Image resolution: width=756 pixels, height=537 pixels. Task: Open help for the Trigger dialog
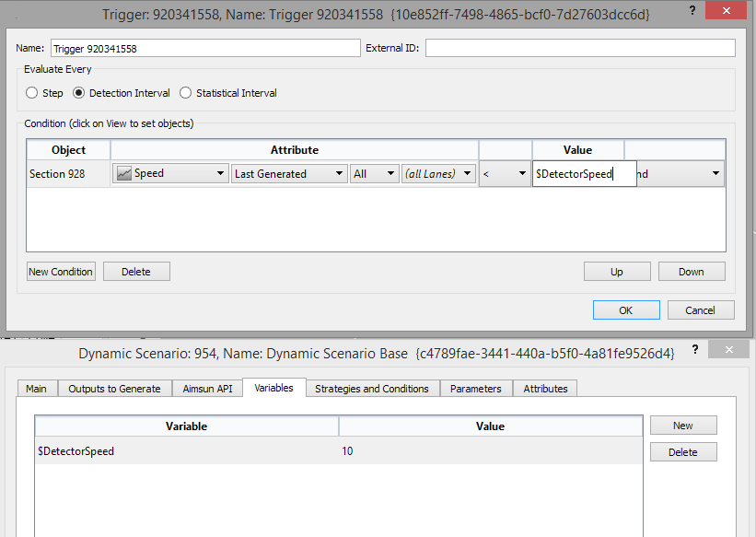click(692, 10)
